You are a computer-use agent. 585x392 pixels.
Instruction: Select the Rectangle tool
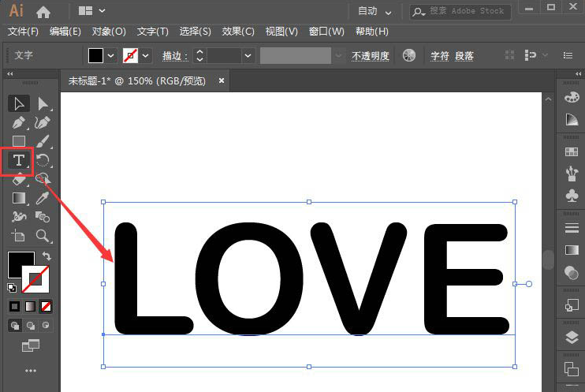point(19,141)
